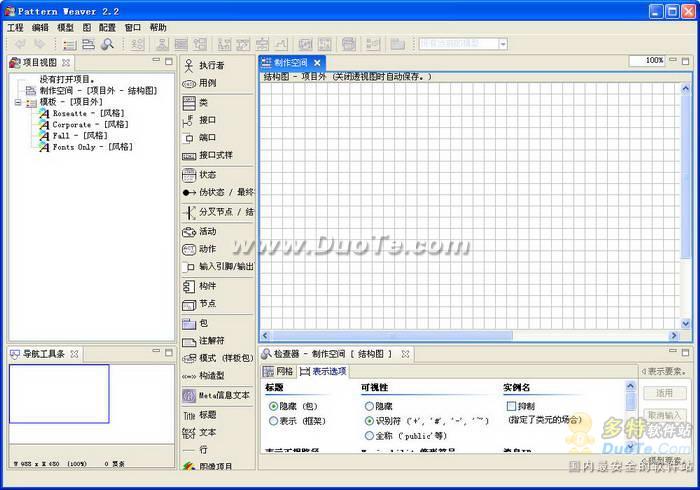Minimize the 检查器 inspector panel
The width and height of the screenshot is (700, 490).
[672, 352]
